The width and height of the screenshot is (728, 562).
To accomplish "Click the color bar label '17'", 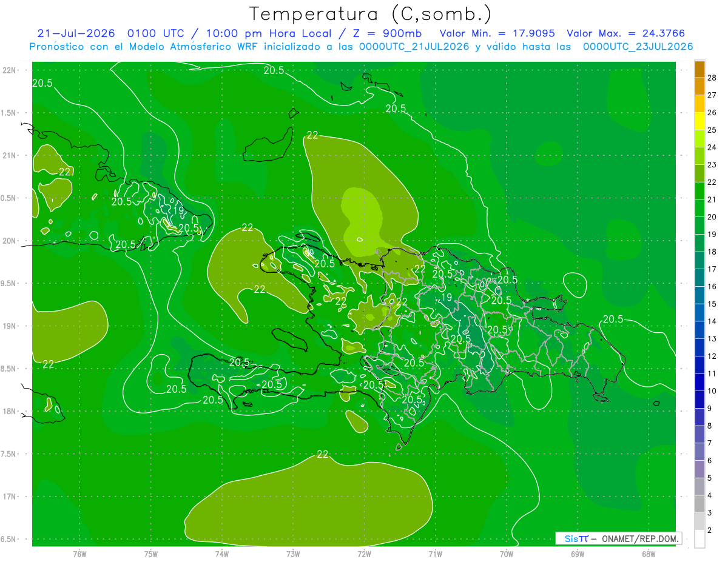I will [x=712, y=269].
